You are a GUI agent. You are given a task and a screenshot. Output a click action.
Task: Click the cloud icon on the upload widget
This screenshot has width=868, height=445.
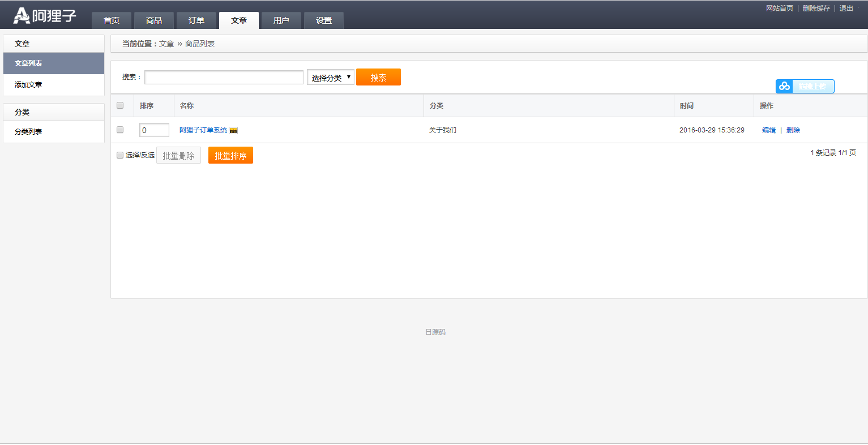coord(784,86)
